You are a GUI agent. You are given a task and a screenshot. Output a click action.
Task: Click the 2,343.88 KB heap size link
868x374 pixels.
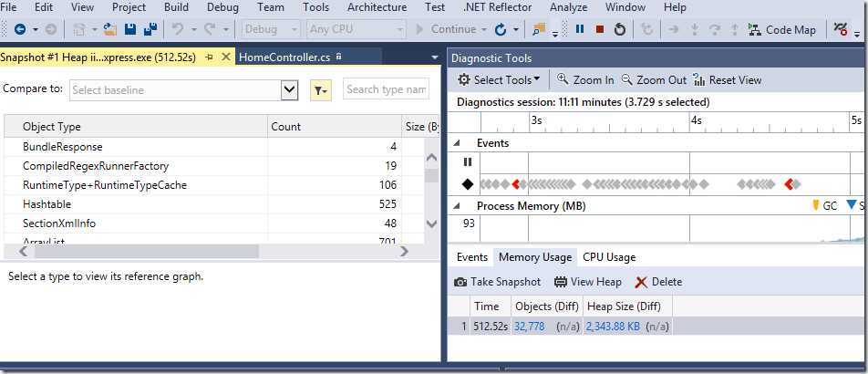click(613, 327)
